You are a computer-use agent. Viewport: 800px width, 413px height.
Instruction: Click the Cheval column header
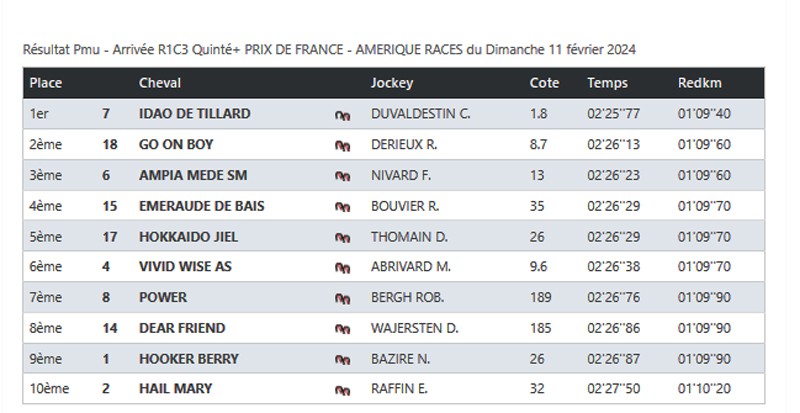tap(160, 83)
